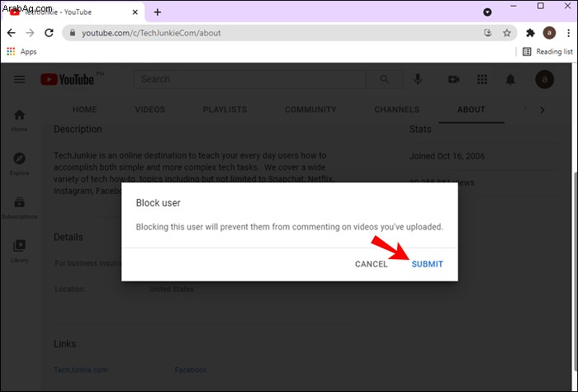Switch to the COMMUNITY channel tab
Viewport: 578px width, 392px height.
point(310,110)
